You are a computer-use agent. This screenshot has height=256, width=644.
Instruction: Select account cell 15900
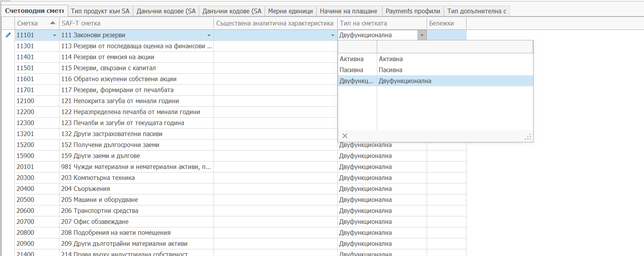click(37, 156)
